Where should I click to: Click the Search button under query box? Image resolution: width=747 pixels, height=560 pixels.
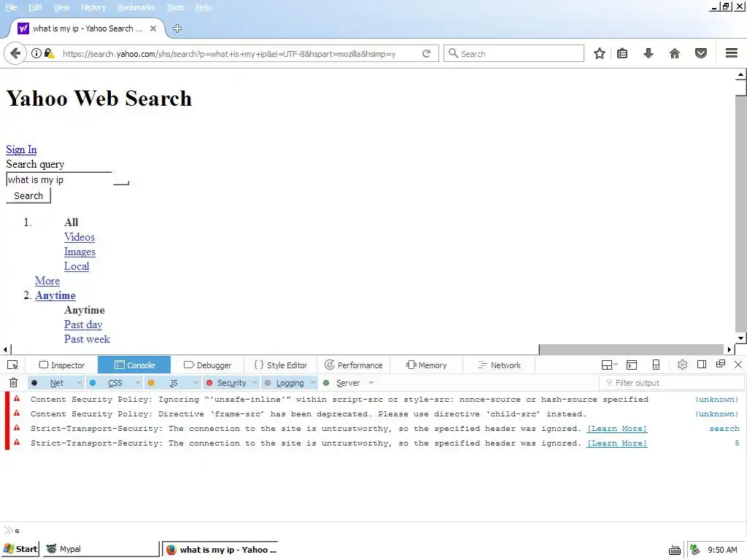coord(28,195)
